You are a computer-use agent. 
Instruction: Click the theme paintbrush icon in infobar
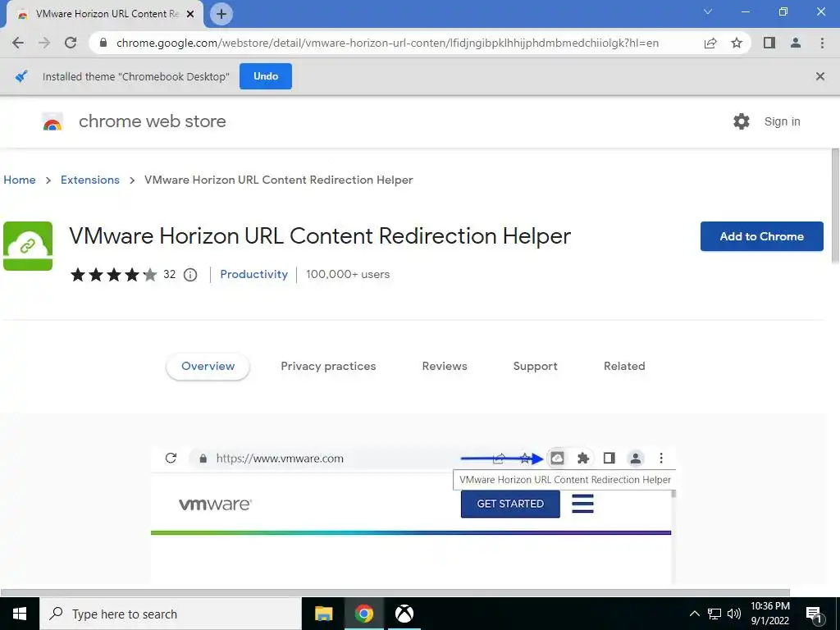(21, 76)
